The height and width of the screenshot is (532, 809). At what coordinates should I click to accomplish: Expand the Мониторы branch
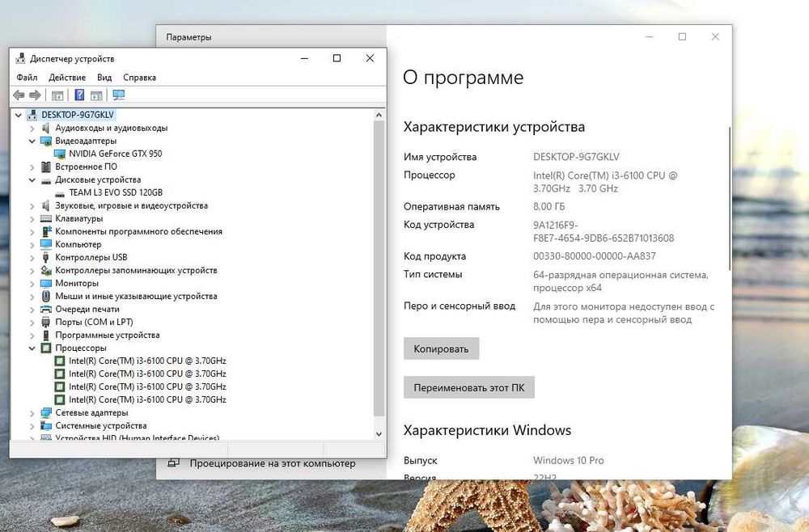click(32, 283)
